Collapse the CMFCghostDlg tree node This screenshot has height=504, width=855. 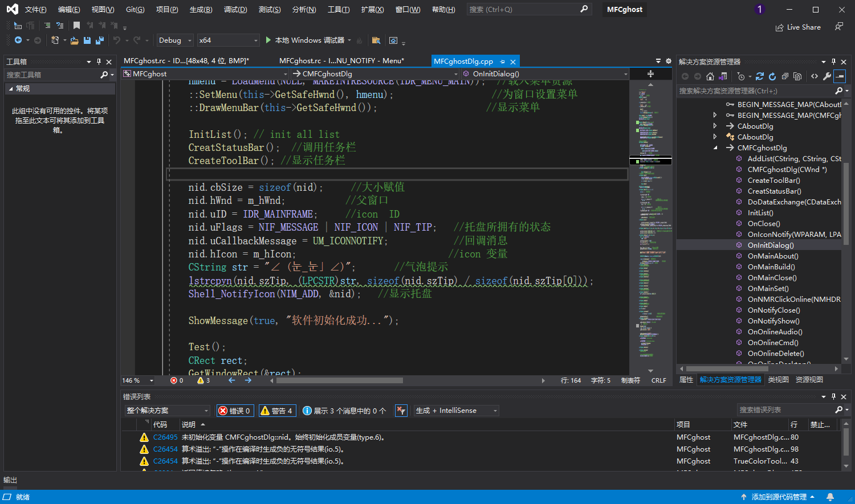click(x=715, y=148)
